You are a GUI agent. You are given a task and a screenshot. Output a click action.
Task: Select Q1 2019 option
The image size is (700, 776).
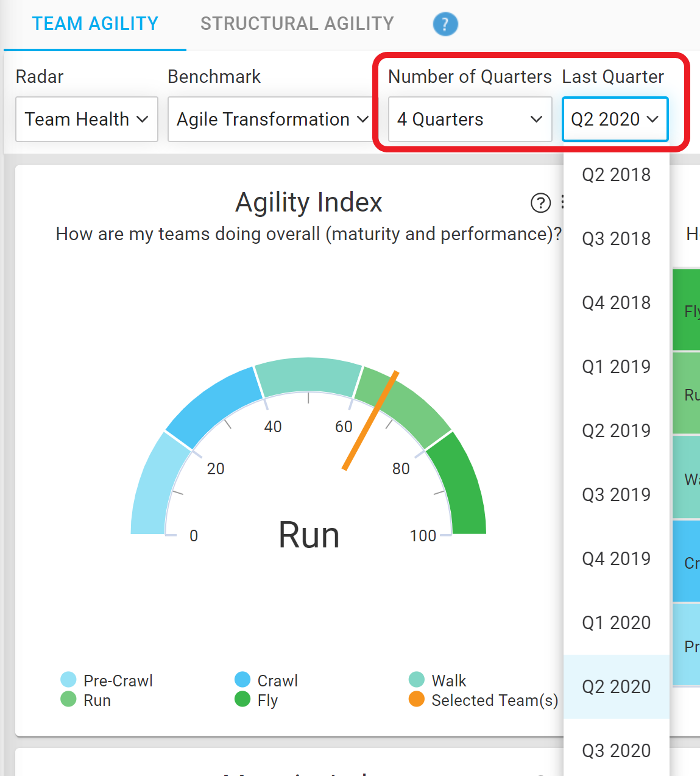[x=617, y=367]
